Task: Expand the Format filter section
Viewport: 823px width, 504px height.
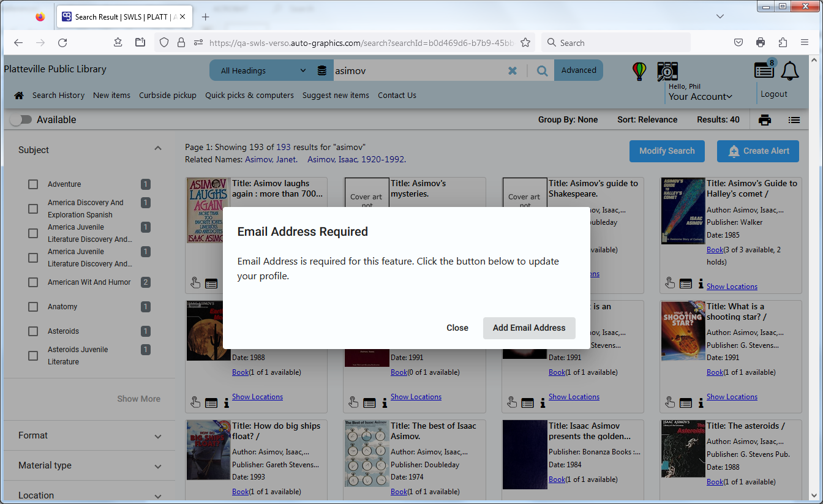Action: click(x=158, y=437)
